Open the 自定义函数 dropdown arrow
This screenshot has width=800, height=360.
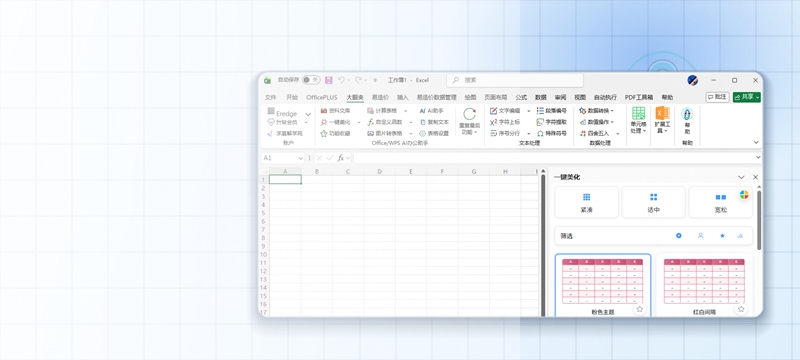click(411, 122)
